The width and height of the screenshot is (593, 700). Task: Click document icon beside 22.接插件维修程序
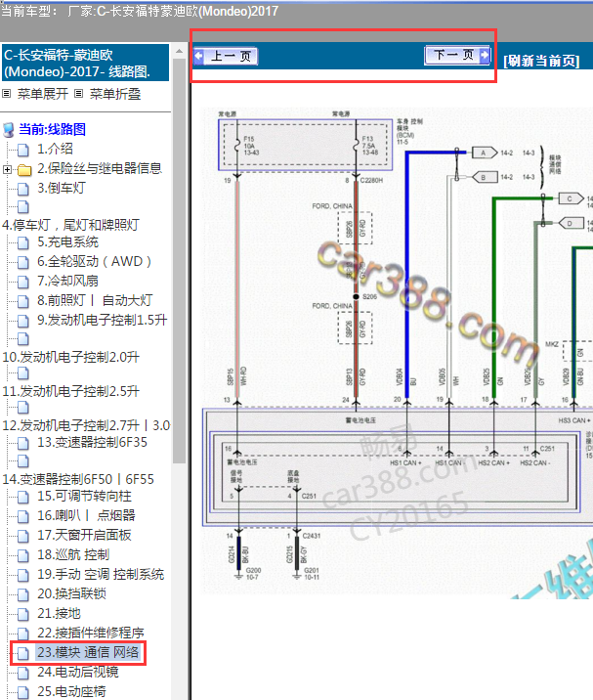pyautogui.click(x=23, y=634)
